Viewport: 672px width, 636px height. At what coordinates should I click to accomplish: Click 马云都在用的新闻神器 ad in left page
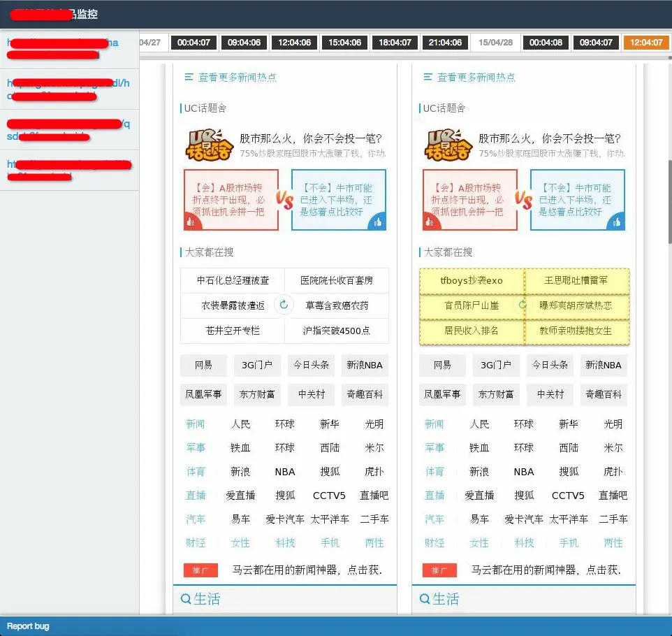click(307, 570)
